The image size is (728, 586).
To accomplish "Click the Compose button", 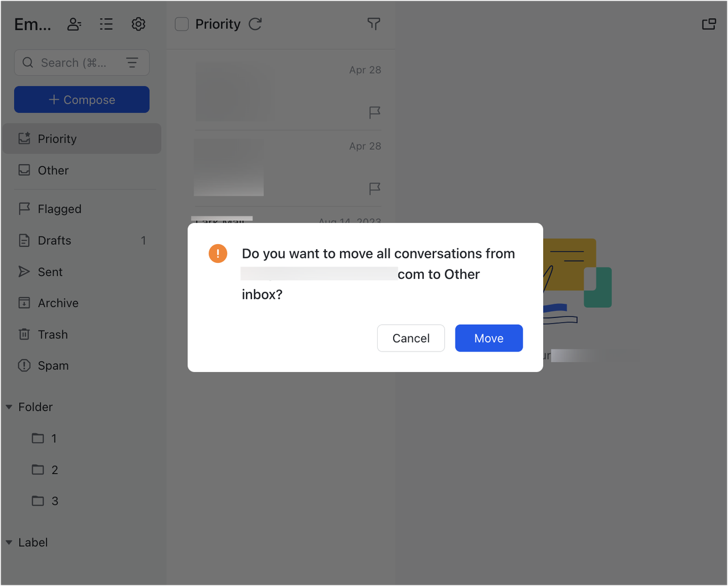I will tap(81, 99).
